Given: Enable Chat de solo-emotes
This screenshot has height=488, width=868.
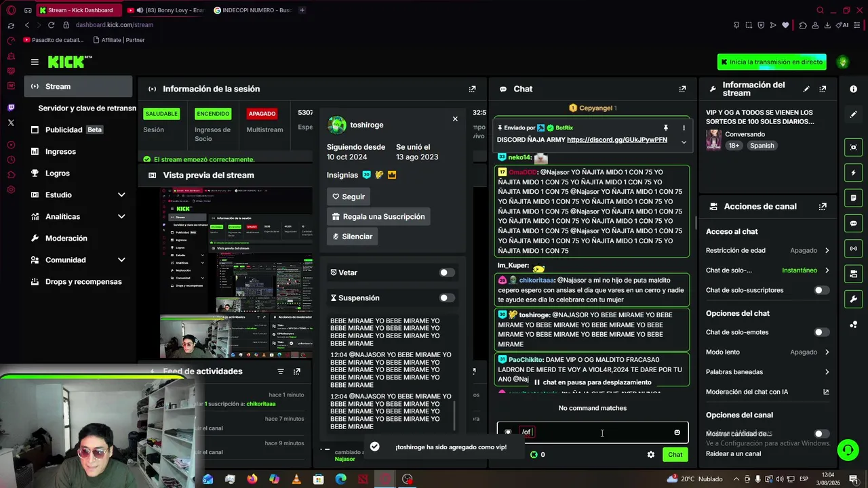Looking at the screenshot, I should tap(821, 332).
